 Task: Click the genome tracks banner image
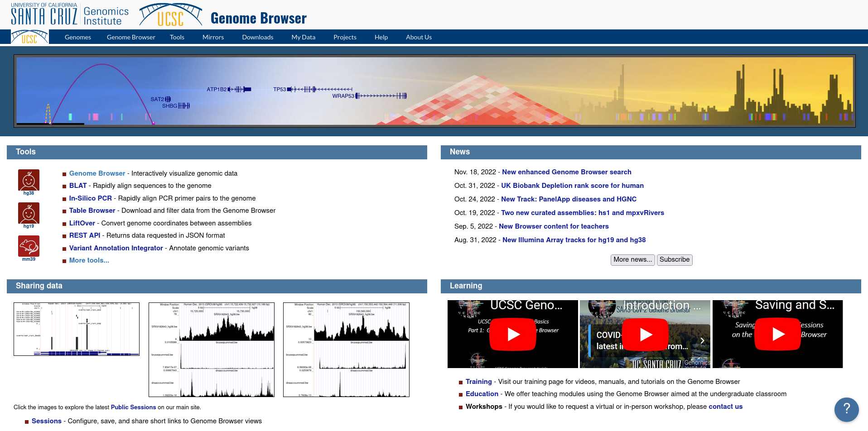[x=434, y=91]
